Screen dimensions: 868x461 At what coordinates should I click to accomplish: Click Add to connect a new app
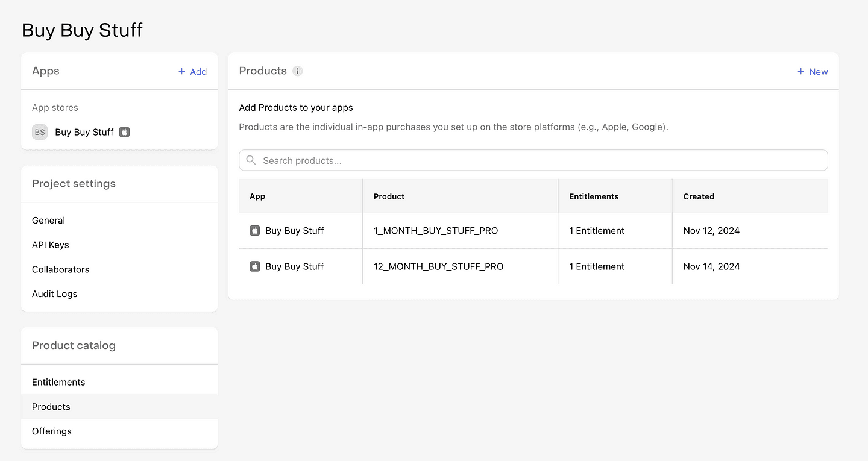tap(198, 71)
